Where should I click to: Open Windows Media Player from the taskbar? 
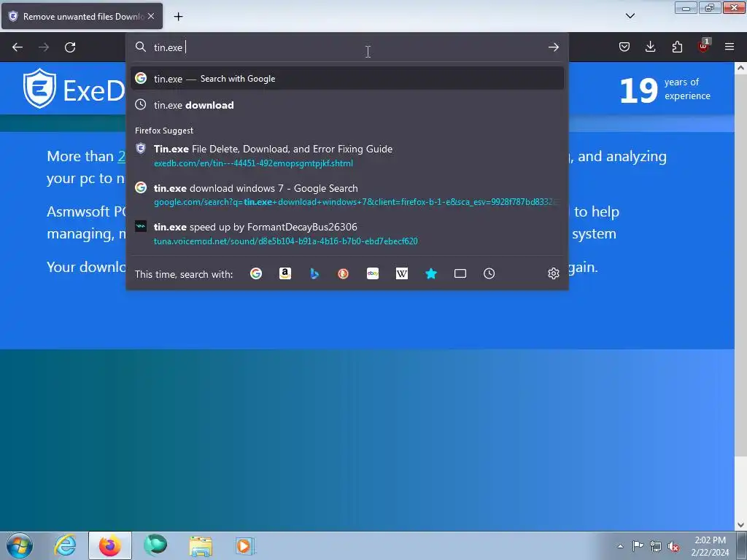[245, 545]
